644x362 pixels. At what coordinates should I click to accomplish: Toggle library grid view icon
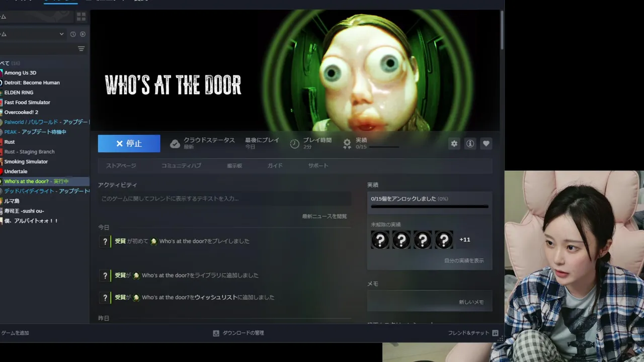pyautogui.click(x=81, y=17)
